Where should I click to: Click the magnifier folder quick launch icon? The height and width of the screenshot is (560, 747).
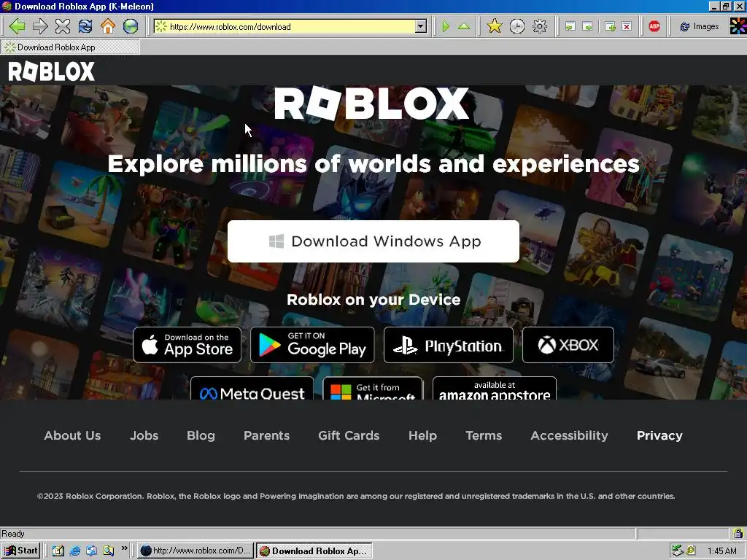108,551
